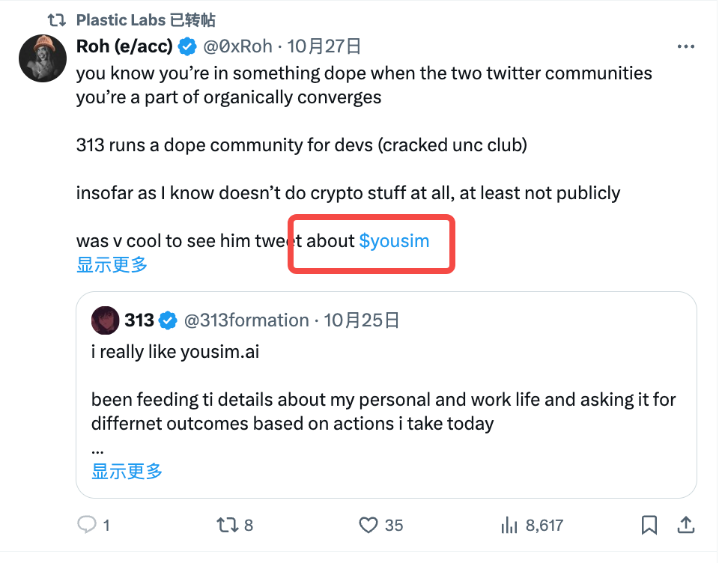Open the @313formation handle
The height and width of the screenshot is (563, 728).
click(x=246, y=320)
